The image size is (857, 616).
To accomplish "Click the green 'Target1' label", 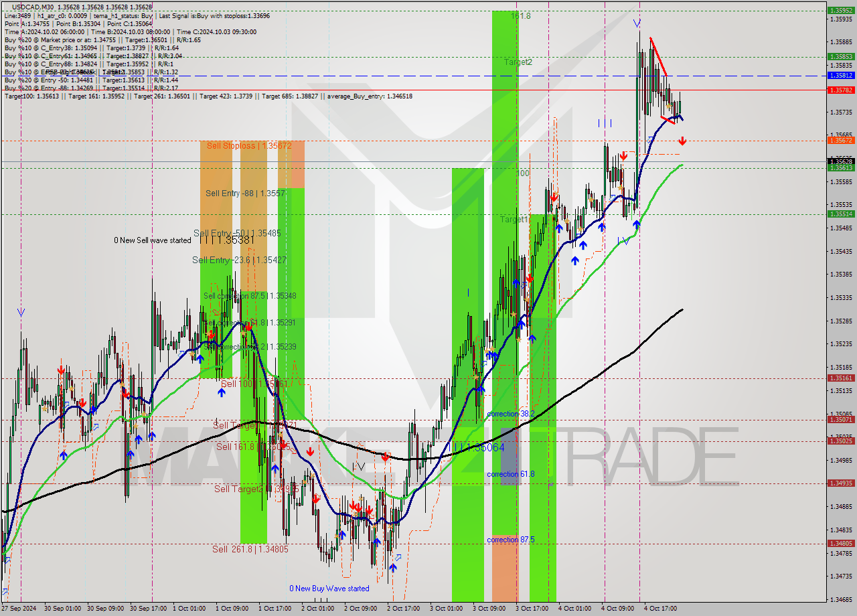I will (x=514, y=220).
